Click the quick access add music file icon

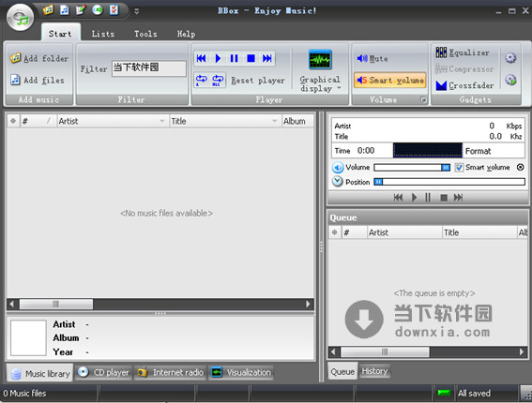pyautogui.click(x=65, y=9)
